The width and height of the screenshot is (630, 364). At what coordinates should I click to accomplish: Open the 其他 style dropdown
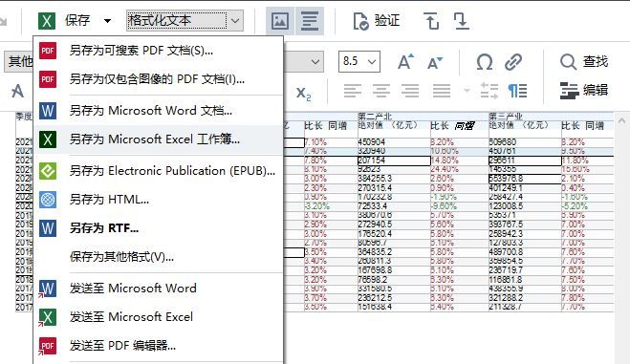tap(19, 61)
